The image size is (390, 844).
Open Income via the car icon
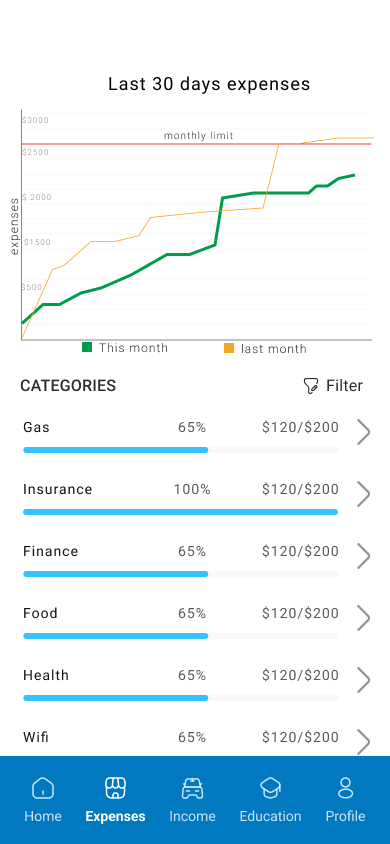[x=192, y=789]
